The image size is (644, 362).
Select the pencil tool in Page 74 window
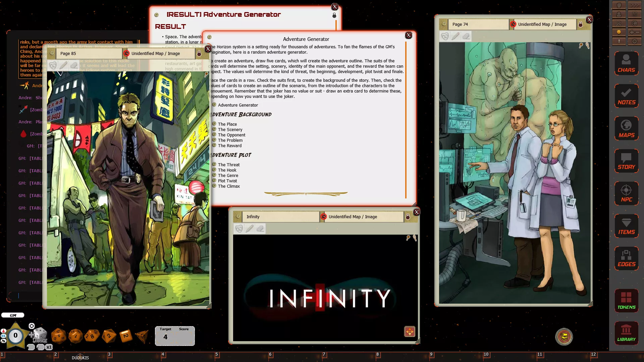(x=455, y=36)
